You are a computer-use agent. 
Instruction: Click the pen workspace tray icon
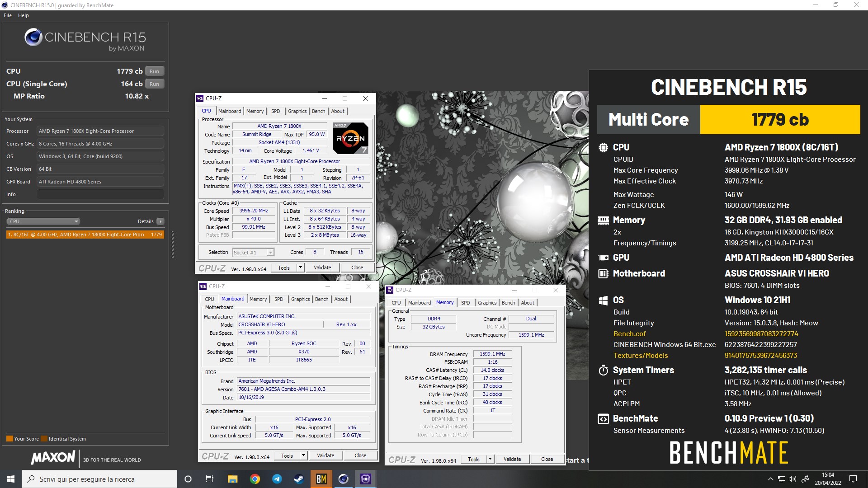805,479
